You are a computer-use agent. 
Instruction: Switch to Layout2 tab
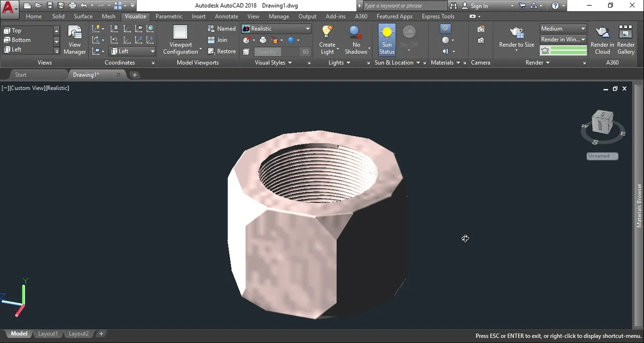pyautogui.click(x=78, y=333)
